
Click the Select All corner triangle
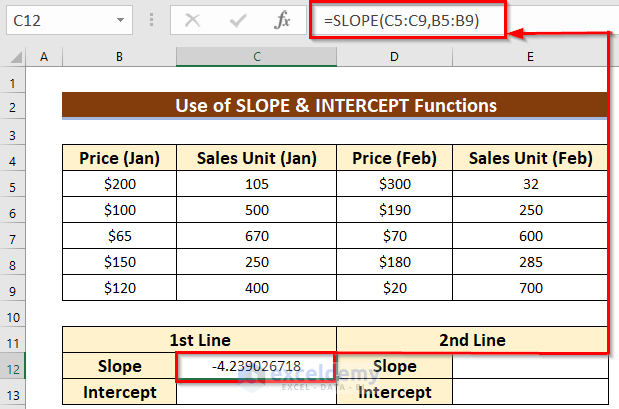15,59
